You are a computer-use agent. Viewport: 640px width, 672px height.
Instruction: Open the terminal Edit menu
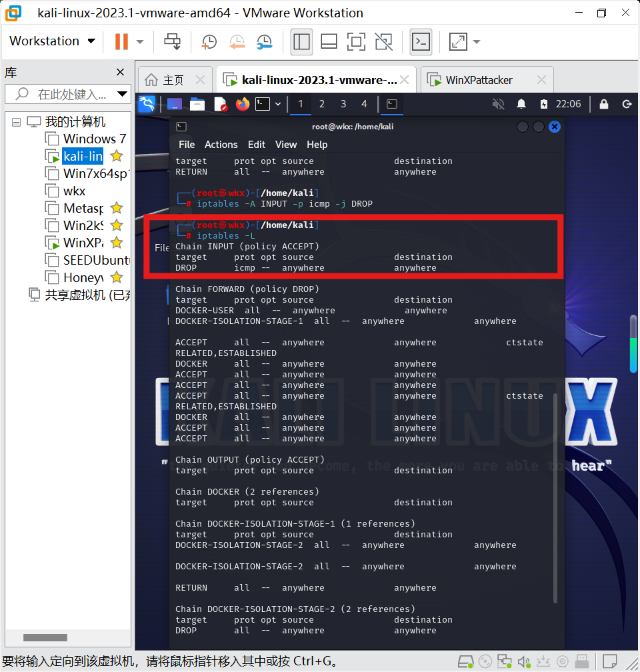coord(257,145)
